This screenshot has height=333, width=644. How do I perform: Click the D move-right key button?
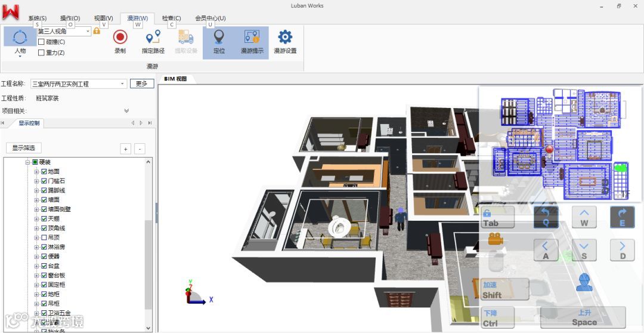(x=622, y=250)
